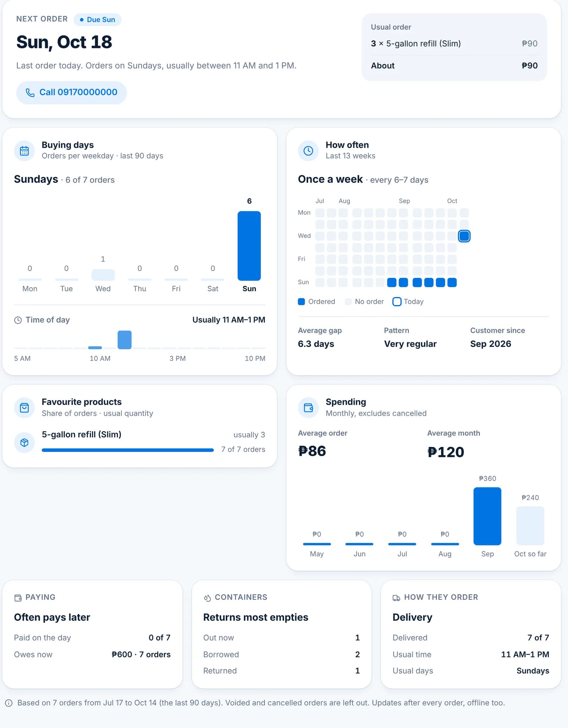Click the highlighted Today cell in heatmap
This screenshot has height=728, width=568.
pos(464,236)
